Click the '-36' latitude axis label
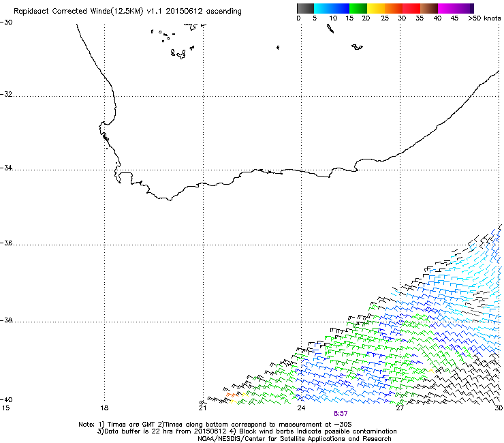The width and height of the screenshot is (504, 443). click(6, 243)
